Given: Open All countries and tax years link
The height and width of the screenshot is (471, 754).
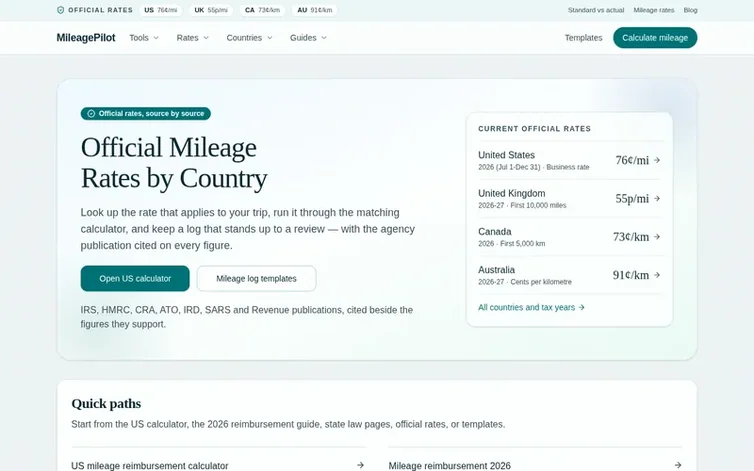Looking at the screenshot, I should pyautogui.click(x=531, y=307).
